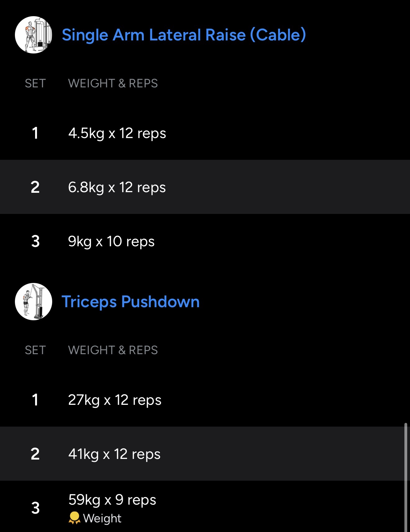Click SET header under Triceps Pushdown
Viewport: 410px width, 532px height.
click(x=35, y=350)
